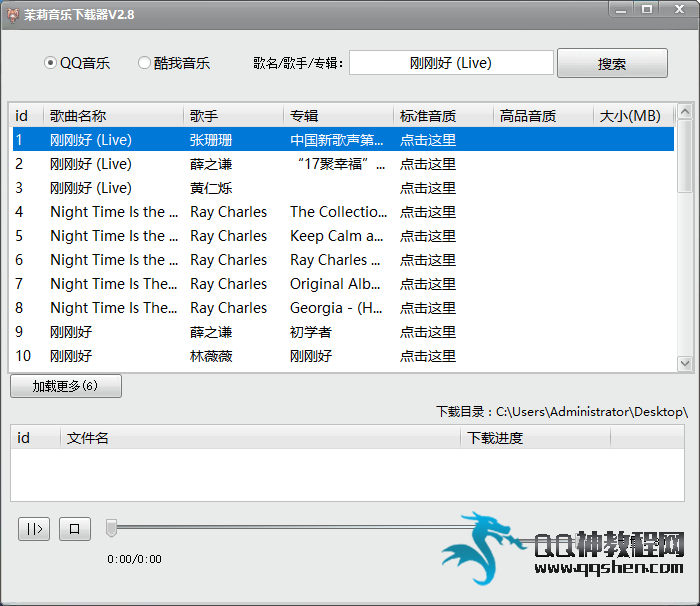Select song name in row 2 by 薛之谦
700x606 pixels.
coord(91,164)
